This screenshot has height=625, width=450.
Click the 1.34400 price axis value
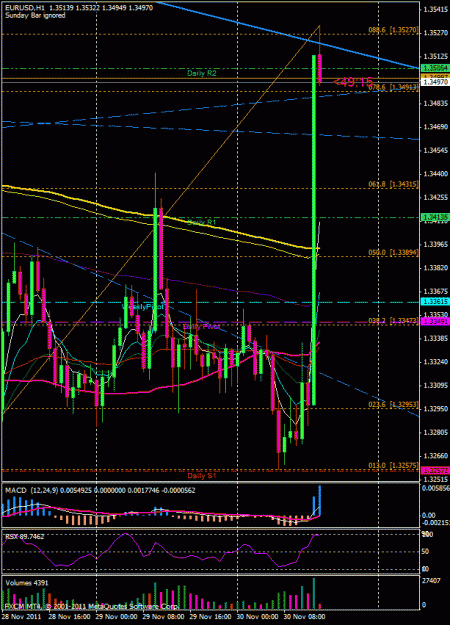point(436,174)
